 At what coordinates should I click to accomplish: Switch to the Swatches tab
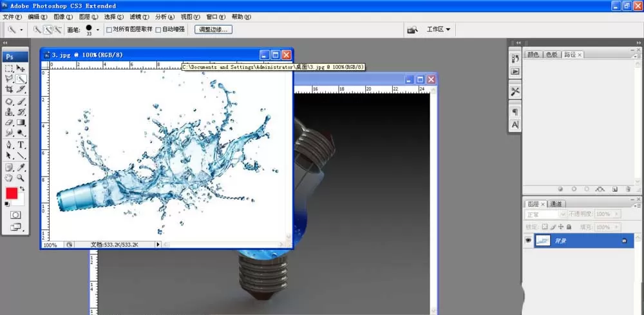pos(552,55)
